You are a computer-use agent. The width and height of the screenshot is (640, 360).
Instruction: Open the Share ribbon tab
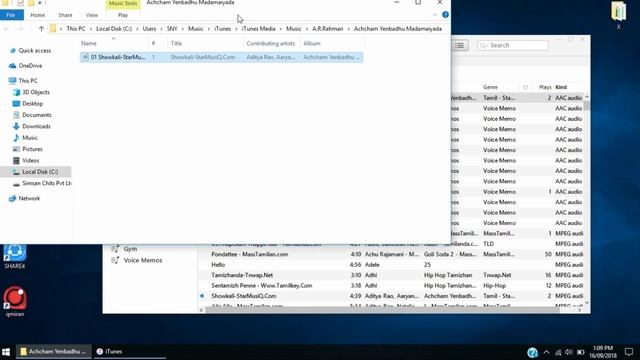pos(65,15)
